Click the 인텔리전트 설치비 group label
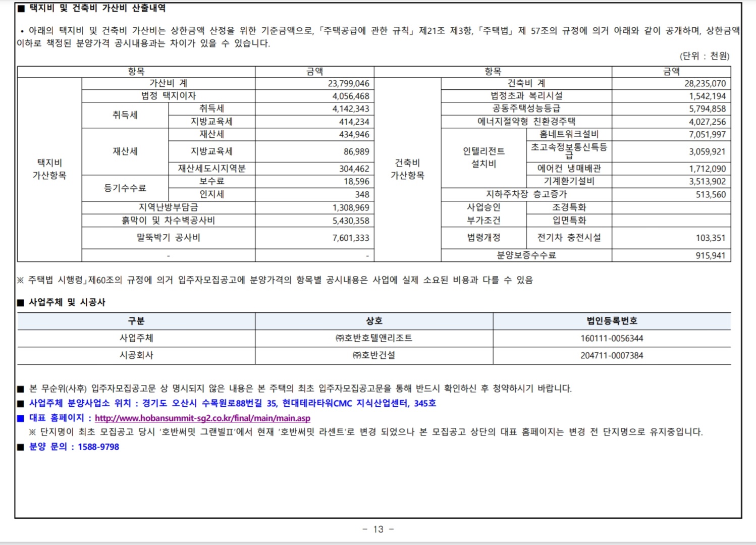Image resolution: width=756 pixels, height=545 pixels. point(483,157)
